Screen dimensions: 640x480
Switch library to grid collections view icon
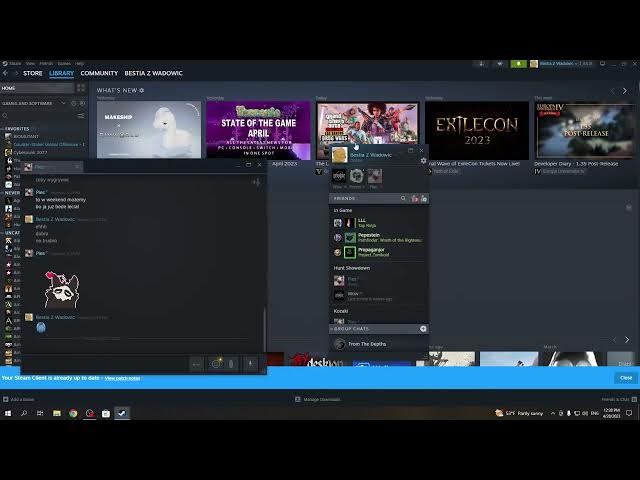(x=81, y=88)
